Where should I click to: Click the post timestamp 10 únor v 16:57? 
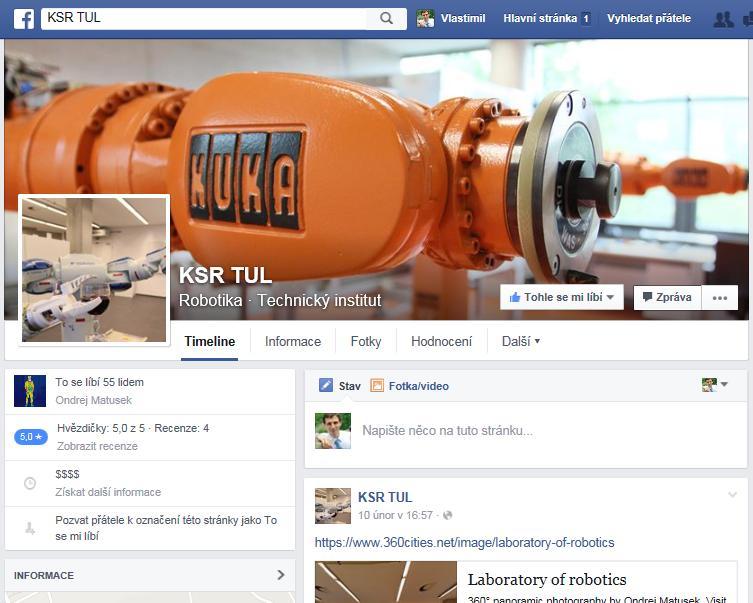click(395, 515)
